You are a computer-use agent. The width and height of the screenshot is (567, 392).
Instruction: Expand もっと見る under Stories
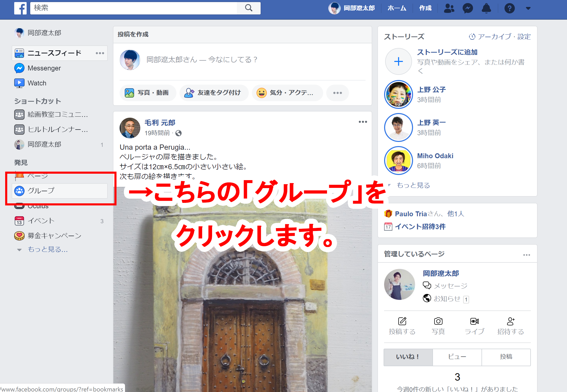point(413,185)
